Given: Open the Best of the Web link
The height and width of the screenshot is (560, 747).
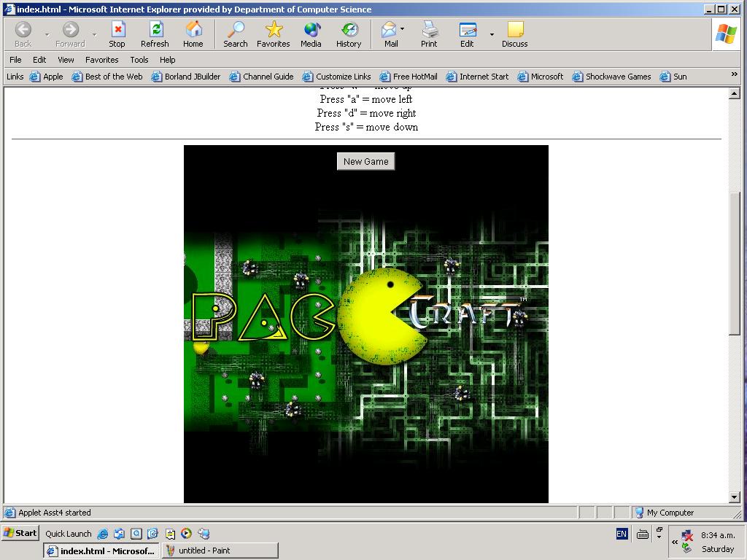Looking at the screenshot, I should point(107,76).
